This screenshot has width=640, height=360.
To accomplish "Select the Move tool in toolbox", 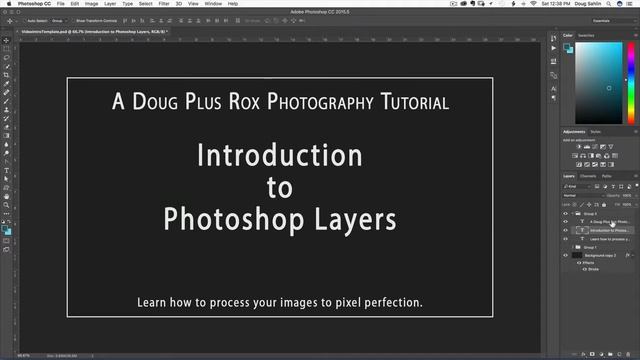I will (x=6, y=40).
